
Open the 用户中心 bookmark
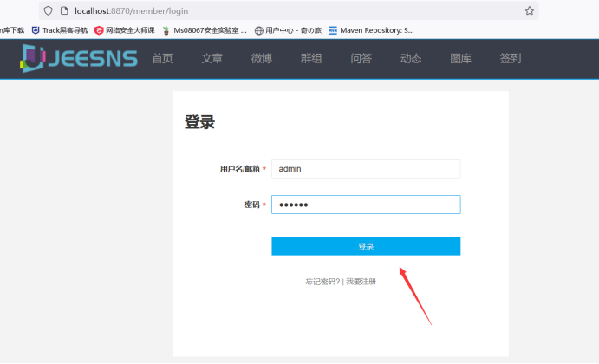coord(288,30)
